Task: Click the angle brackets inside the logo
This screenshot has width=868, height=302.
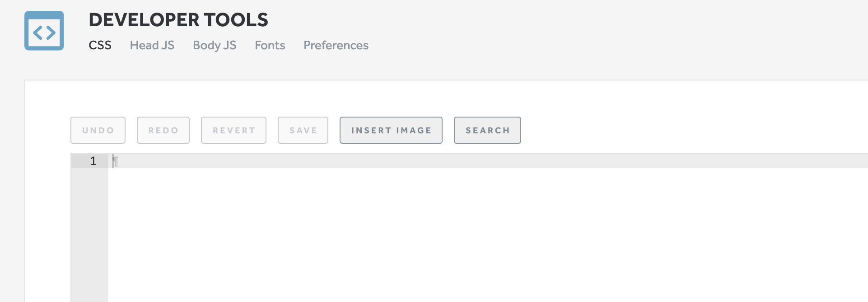Action: point(44,32)
